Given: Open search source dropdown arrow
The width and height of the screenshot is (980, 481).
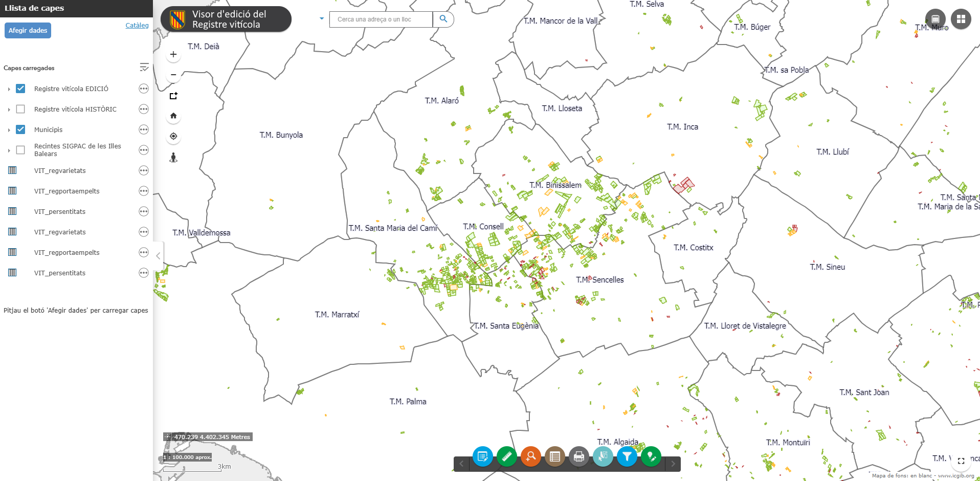Looking at the screenshot, I should 322,18.
